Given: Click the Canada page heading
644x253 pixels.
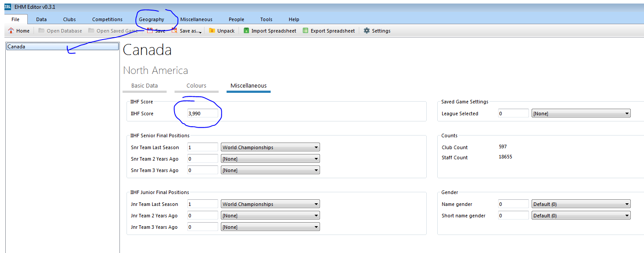Looking at the screenshot, I should (x=147, y=50).
